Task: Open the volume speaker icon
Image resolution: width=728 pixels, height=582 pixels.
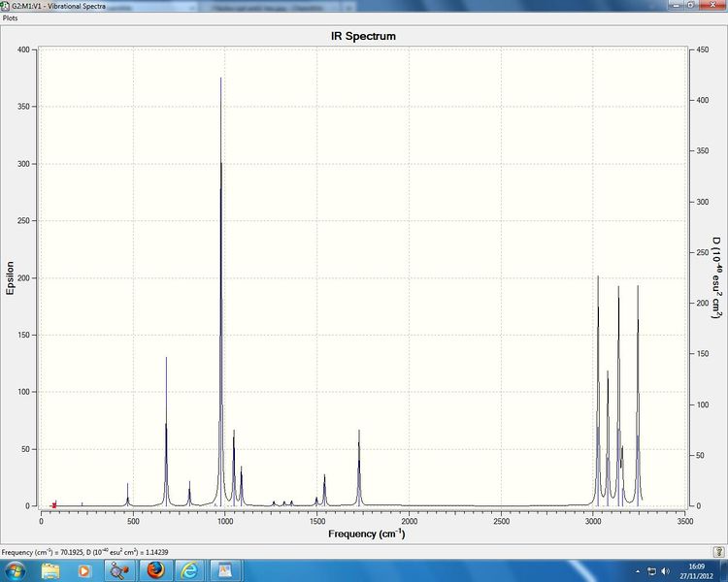Action: tap(665, 571)
